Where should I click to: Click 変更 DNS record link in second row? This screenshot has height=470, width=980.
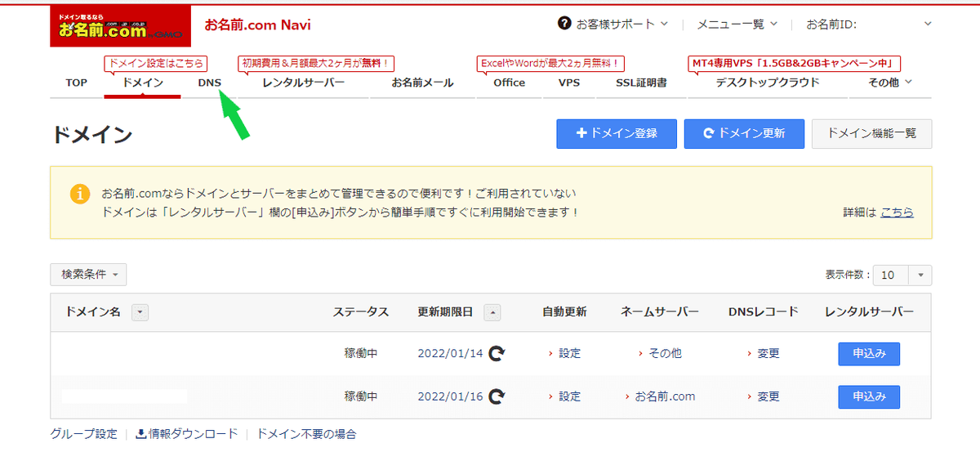click(x=768, y=396)
